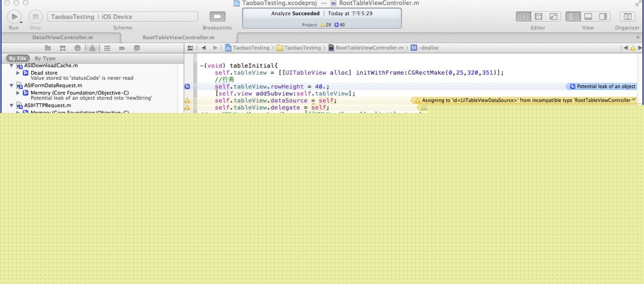The width and height of the screenshot is (644, 284).
Task: Click TaobaoTesting folder in jump bar
Action: pos(299,48)
